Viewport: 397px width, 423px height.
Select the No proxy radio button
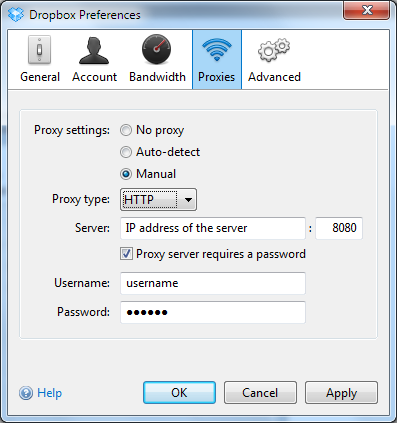tap(126, 130)
